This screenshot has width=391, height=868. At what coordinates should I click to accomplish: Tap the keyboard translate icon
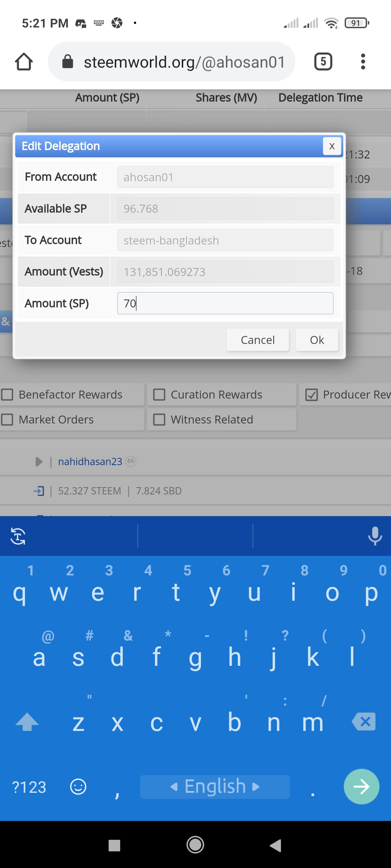[x=18, y=536]
